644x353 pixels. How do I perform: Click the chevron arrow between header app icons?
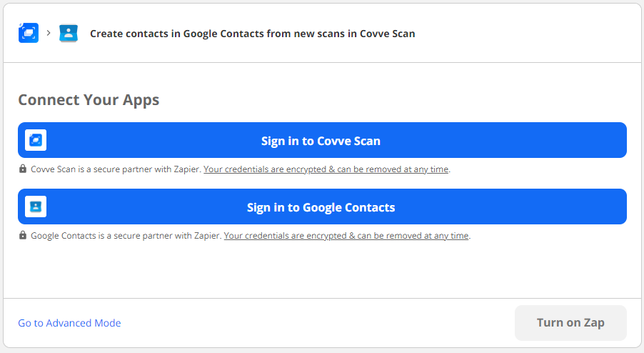[x=49, y=33]
